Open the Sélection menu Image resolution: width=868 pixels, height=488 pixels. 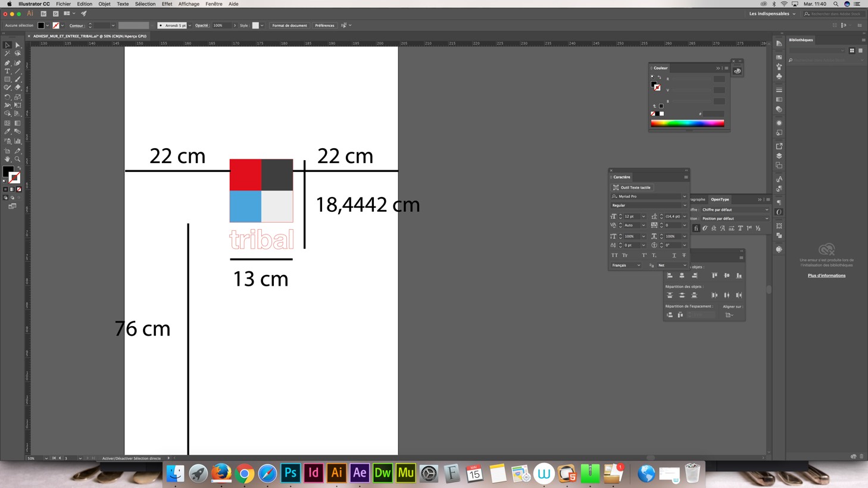tap(145, 4)
